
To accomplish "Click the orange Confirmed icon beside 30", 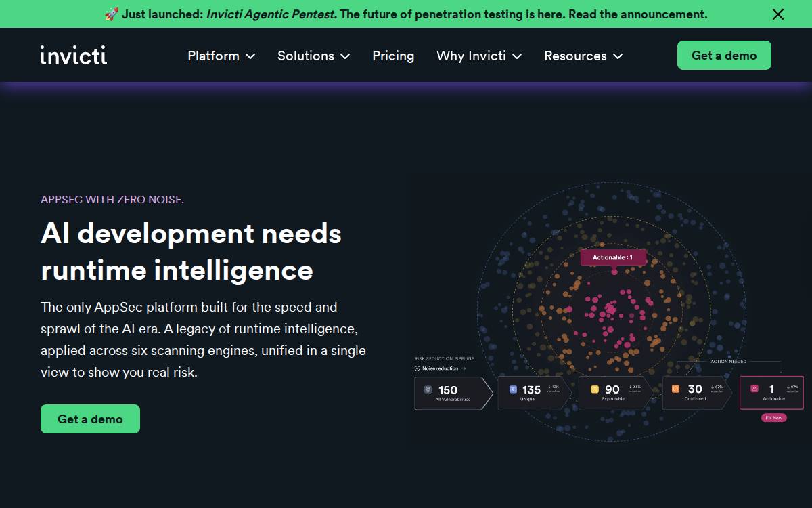I will click(675, 389).
